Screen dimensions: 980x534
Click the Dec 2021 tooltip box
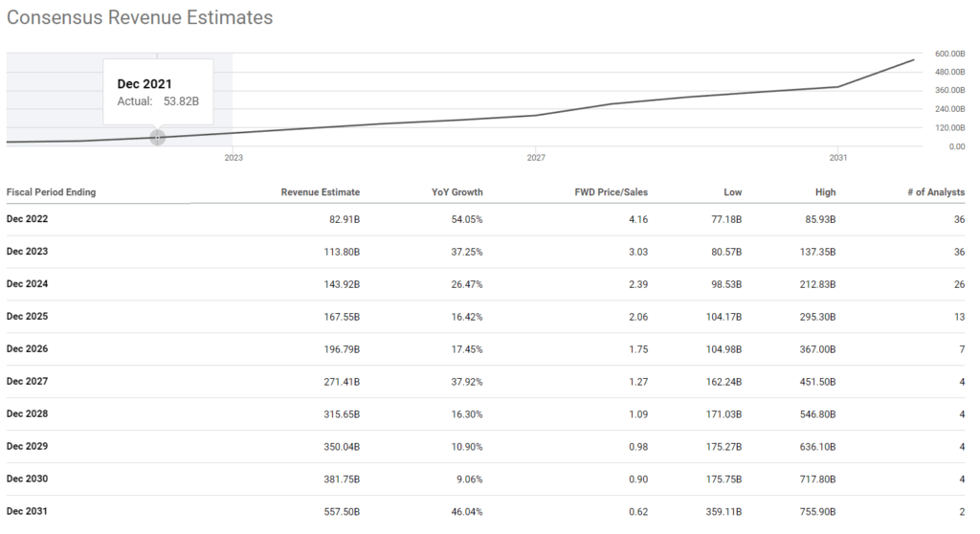tap(158, 92)
